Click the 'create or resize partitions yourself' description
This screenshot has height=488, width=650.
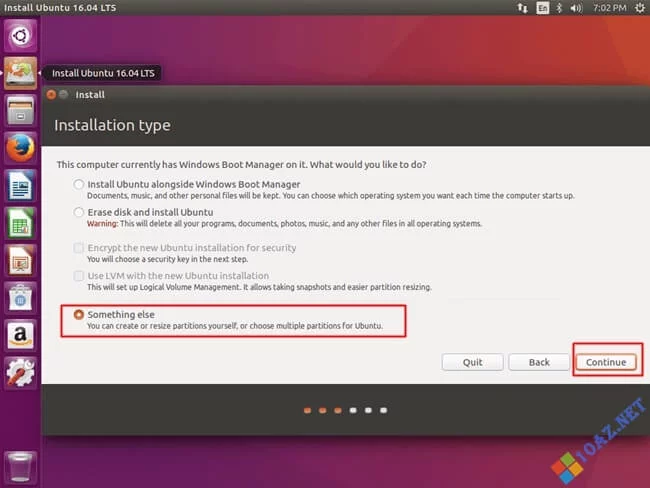(x=235, y=326)
